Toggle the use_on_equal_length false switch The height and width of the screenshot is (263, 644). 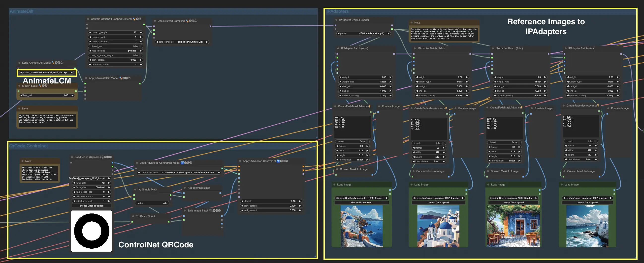pyautogui.click(x=116, y=55)
